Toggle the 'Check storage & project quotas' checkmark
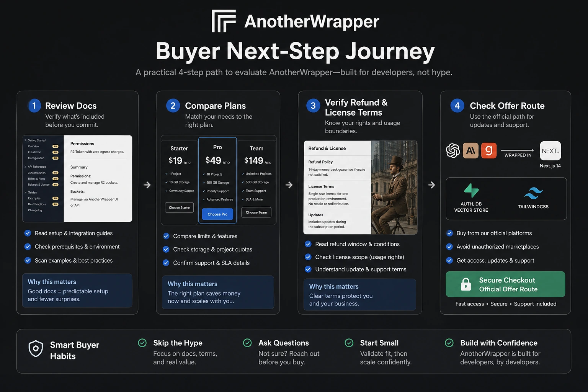588x392 pixels. tap(166, 249)
